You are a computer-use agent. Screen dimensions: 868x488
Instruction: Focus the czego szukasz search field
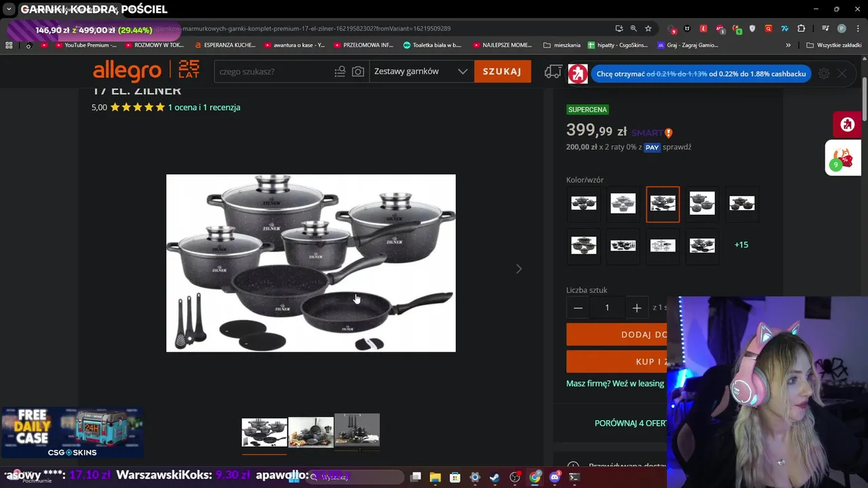pyautogui.click(x=274, y=71)
